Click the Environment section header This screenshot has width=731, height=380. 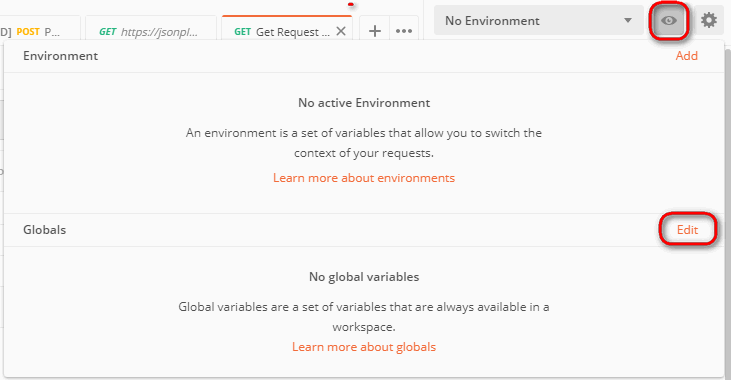[x=61, y=56]
